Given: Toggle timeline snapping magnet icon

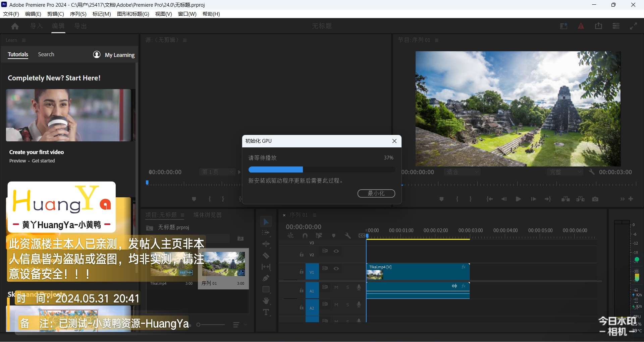Looking at the screenshot, I should 305,236.
